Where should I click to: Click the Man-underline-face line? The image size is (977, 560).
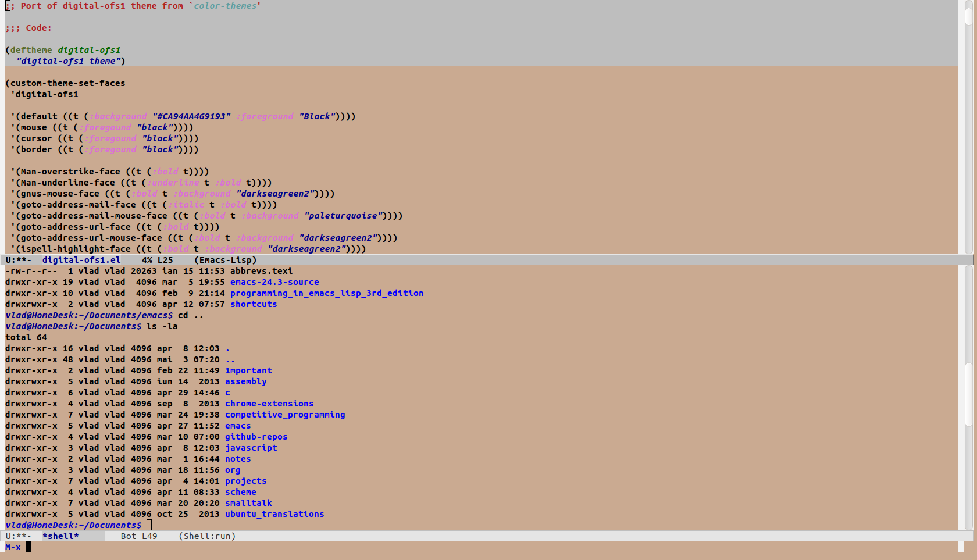141,183
